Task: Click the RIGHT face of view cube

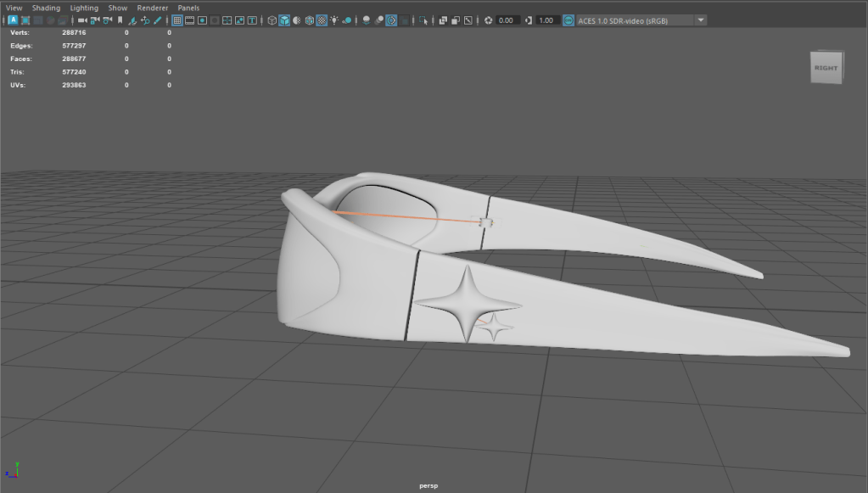Action: [826, 69]
